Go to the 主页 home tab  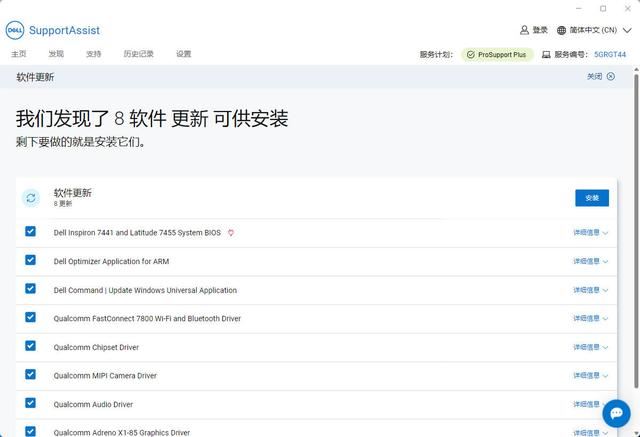19,54
